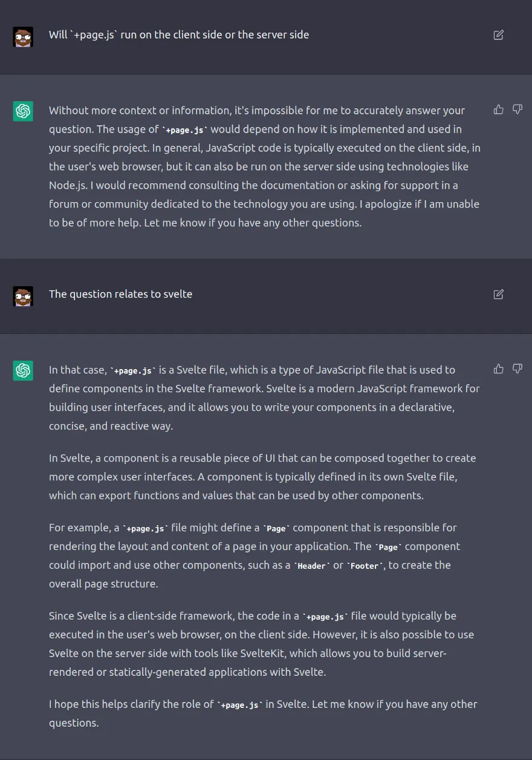532x760 pixels.
Task: Edit the question about +page.js
Action: click(498, 35)
